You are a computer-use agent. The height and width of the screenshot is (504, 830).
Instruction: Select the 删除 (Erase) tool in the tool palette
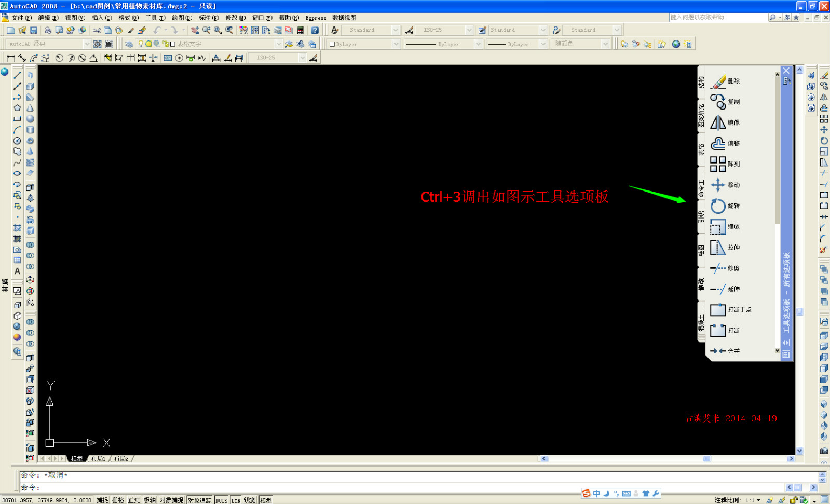[x=726, y=81]
